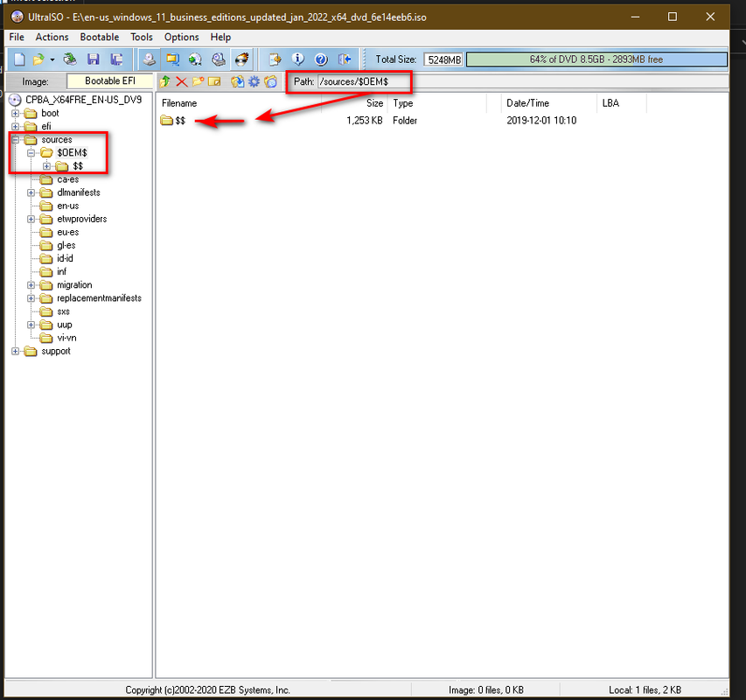This screenshot has height=700, width=746.
Task: Expand the $$ subfolder in tree
Action: 46,166
